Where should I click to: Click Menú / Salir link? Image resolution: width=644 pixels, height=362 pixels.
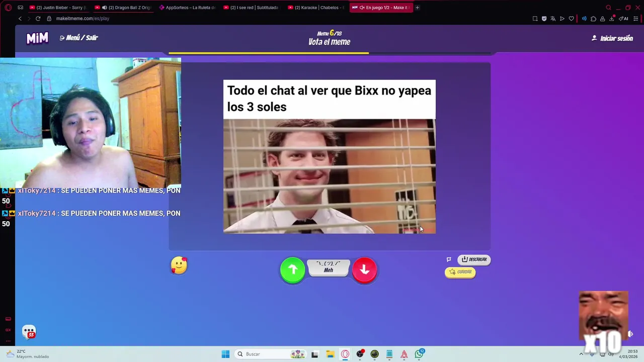(78, 38)
